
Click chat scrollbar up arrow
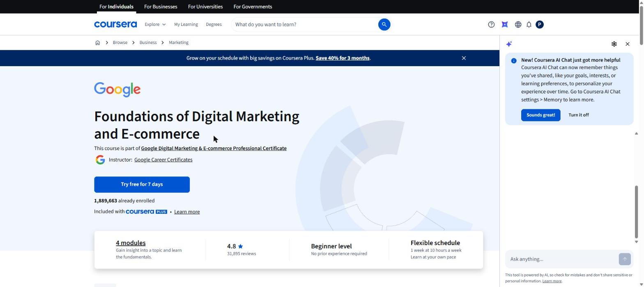coord(637,133)
